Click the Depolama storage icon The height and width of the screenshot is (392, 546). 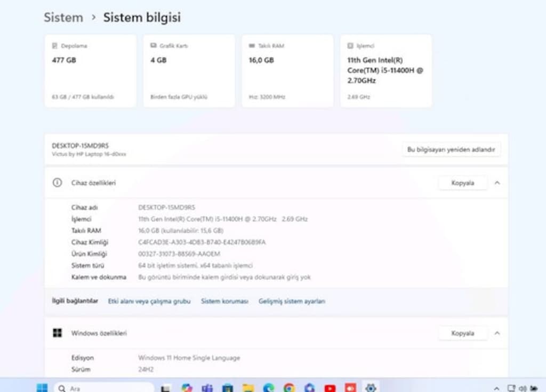coord(55,46)
